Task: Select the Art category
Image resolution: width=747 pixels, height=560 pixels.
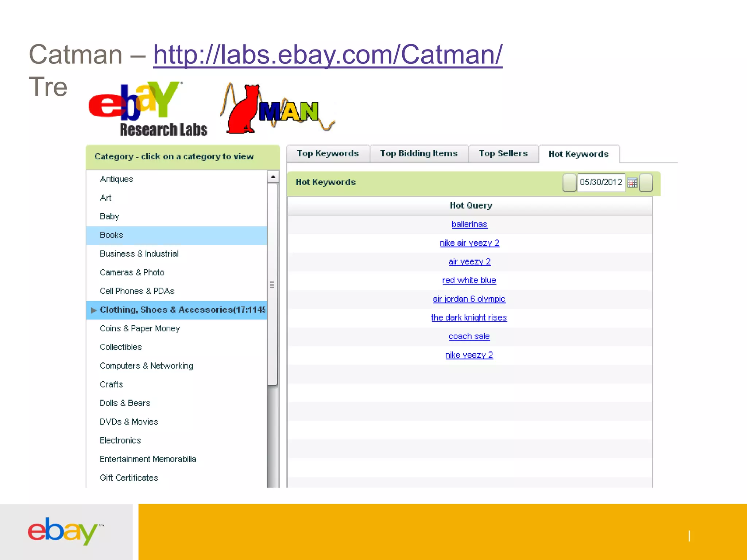Action: point(177,198)
